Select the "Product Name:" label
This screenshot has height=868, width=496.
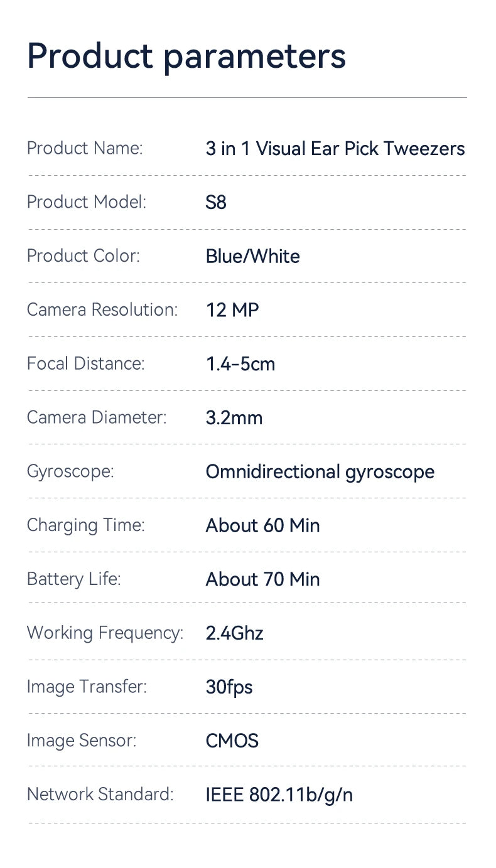pyautogui.click(x=85, y=148)
